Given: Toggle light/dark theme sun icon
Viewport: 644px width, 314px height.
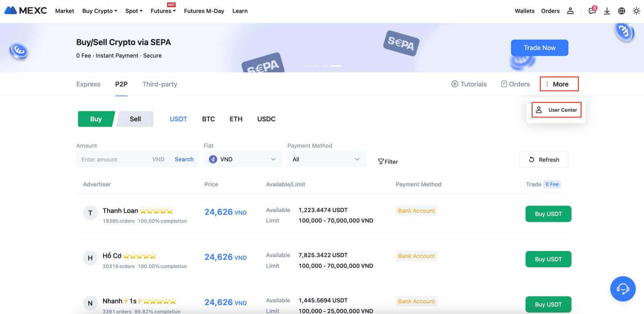Looking at the screenshot, I should click(636, 11).
